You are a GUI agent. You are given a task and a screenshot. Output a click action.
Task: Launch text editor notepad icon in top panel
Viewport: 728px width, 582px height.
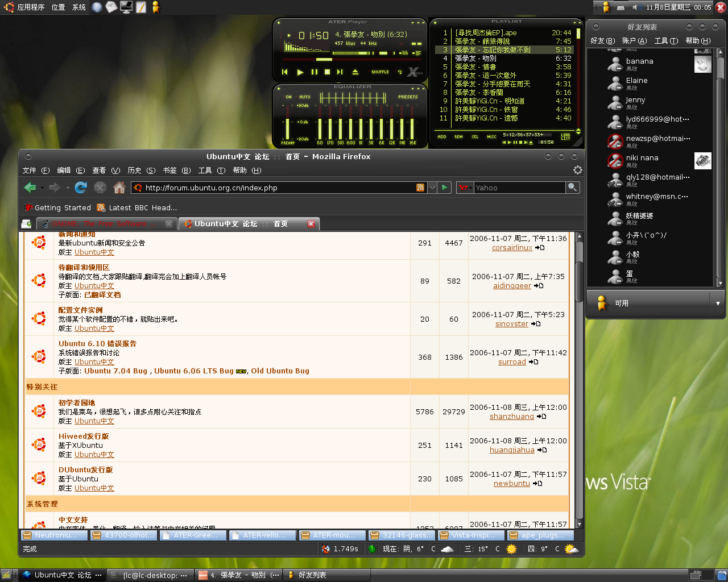coord(140,7)
